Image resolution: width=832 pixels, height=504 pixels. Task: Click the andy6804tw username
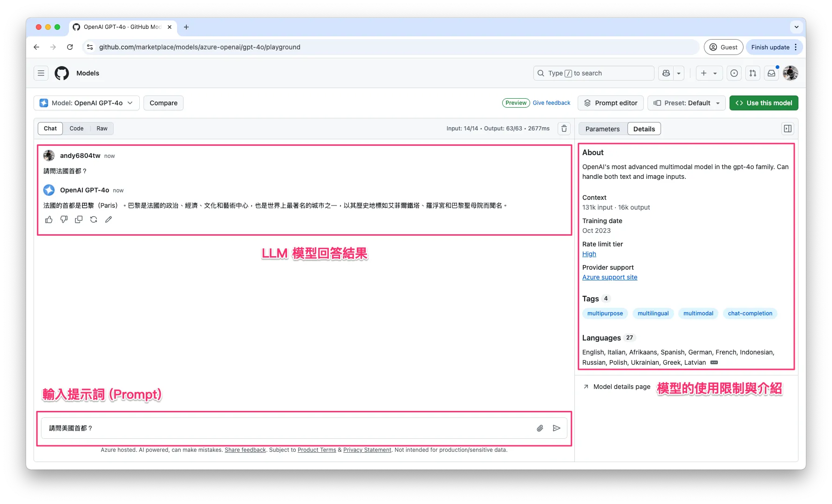(80, 156)
